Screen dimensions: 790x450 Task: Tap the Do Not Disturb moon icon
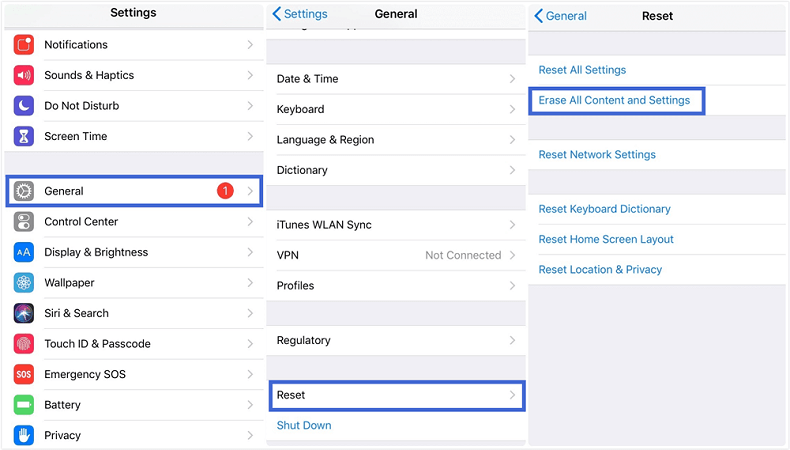[x=24, y=106]
